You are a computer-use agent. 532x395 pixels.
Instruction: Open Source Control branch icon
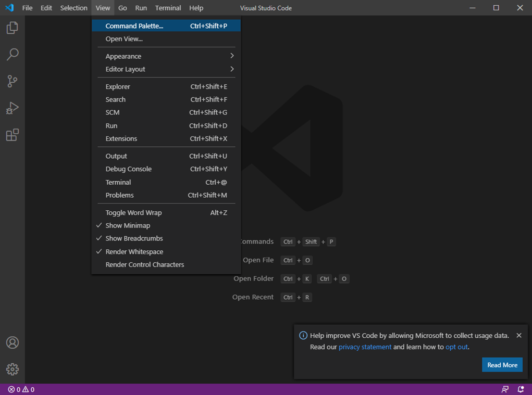pyautogui.click(x=12, y=81)
